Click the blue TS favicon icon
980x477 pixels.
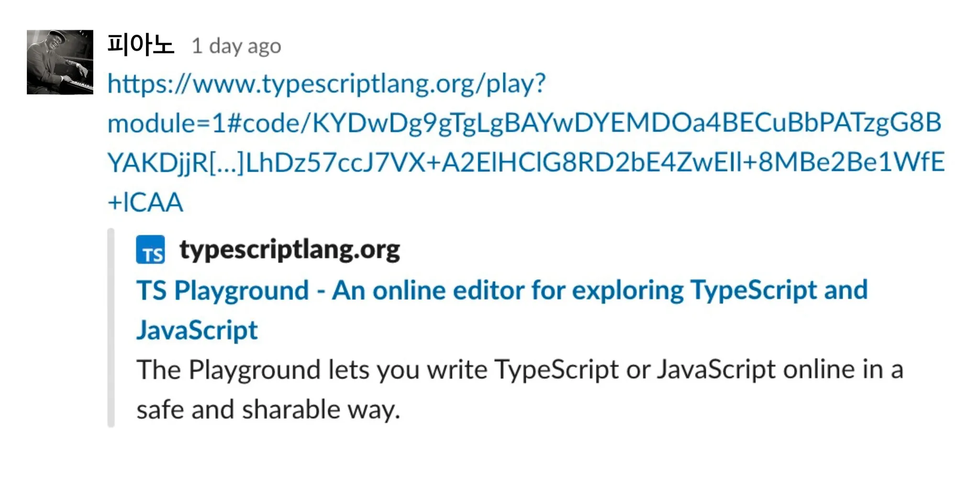[150, 249]
